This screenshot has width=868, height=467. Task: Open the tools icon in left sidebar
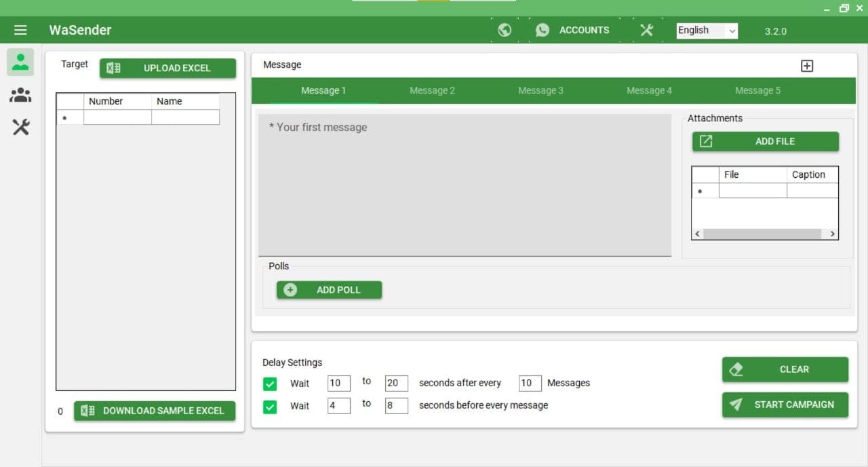[x=21, y=127]
